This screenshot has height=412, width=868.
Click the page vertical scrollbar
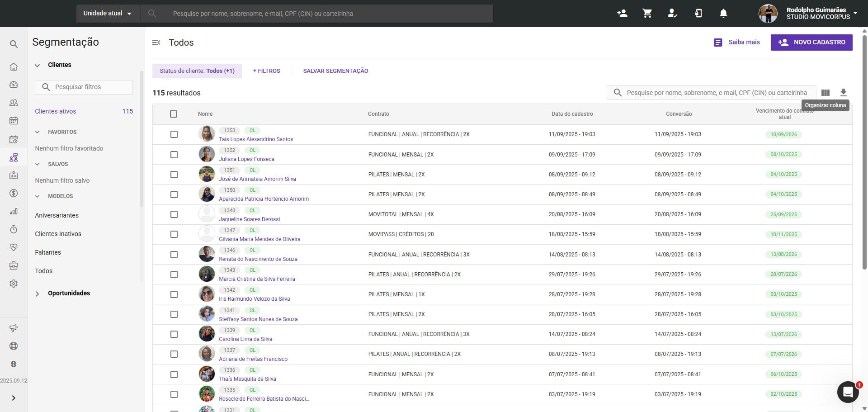pyautogui.click(x=864, y=152)
